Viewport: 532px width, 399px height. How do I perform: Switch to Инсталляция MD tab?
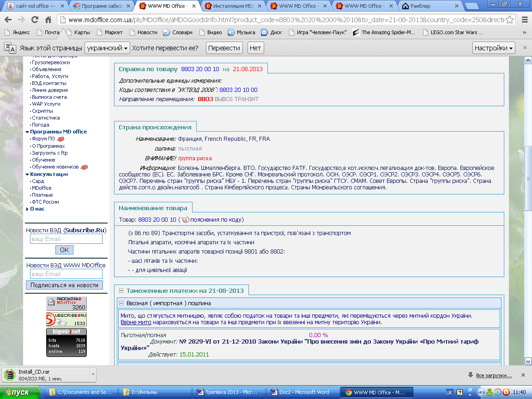[x=233, y=6]
